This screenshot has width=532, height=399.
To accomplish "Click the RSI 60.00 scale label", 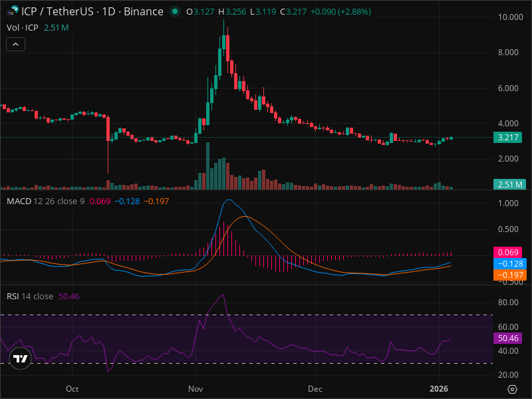I will coord(508,327).
